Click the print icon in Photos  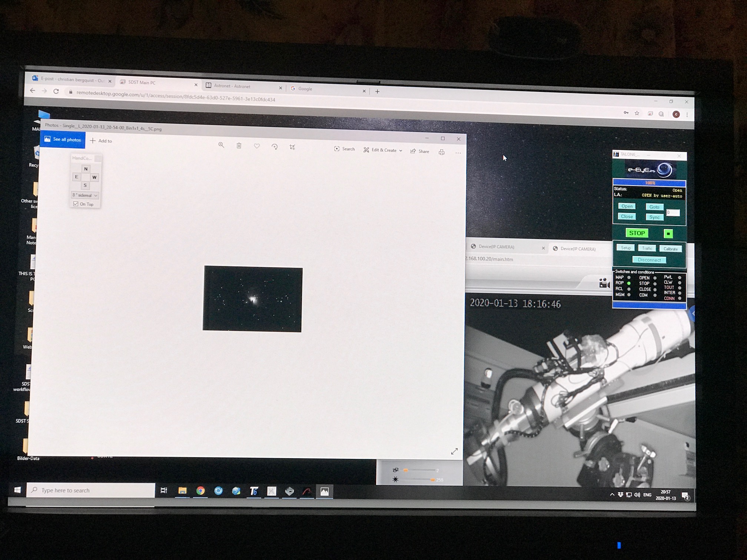441,152
